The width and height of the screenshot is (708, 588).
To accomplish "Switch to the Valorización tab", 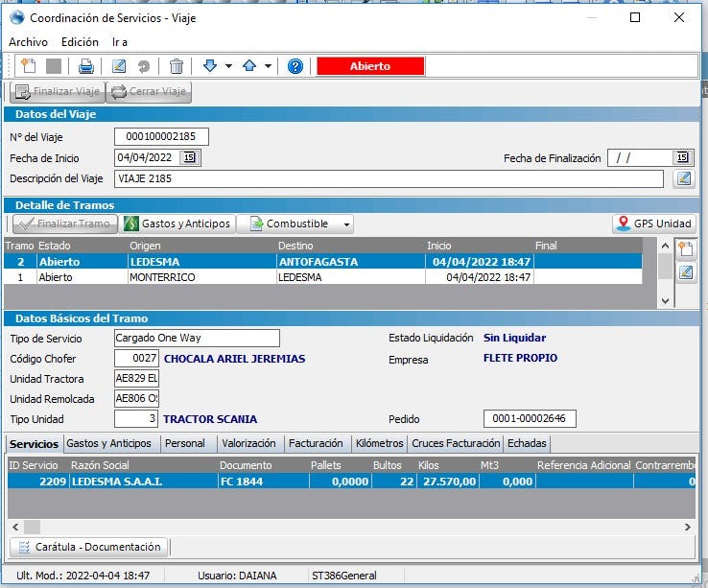I will (x=248, y=443).
